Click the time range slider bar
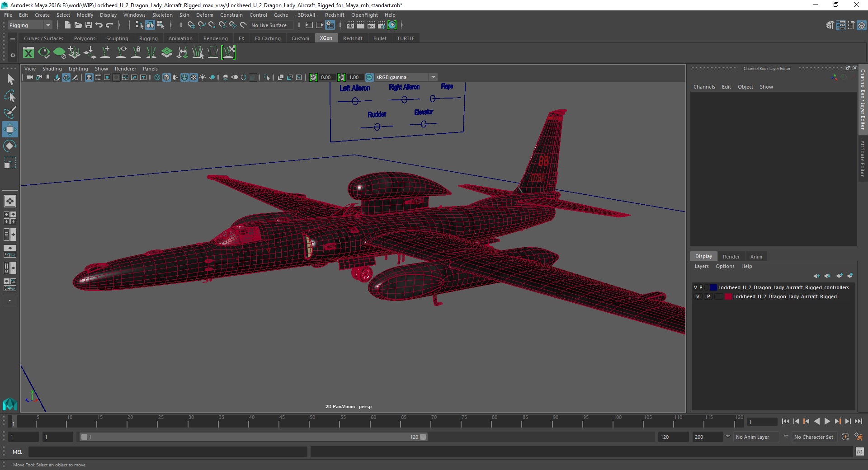 [x=253, y=437]
